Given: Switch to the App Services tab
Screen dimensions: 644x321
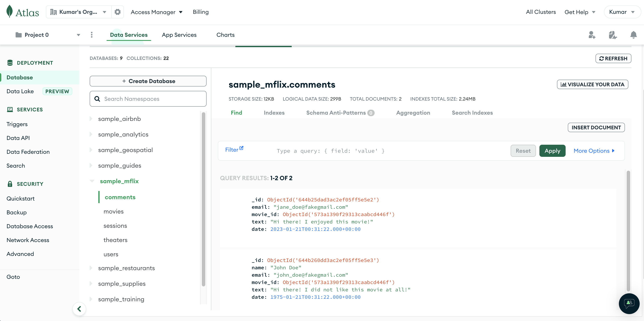Looking at the screenshot, I should pos(179,35).
